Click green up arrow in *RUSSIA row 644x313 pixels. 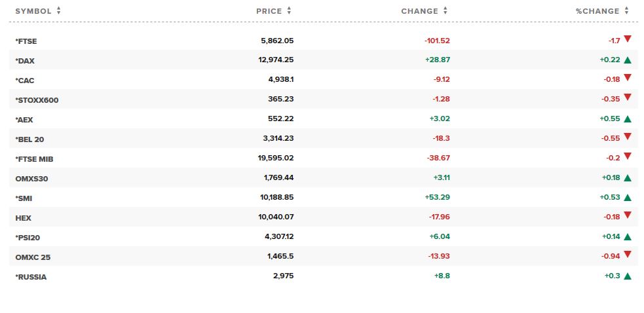click(x=627, y=276)
